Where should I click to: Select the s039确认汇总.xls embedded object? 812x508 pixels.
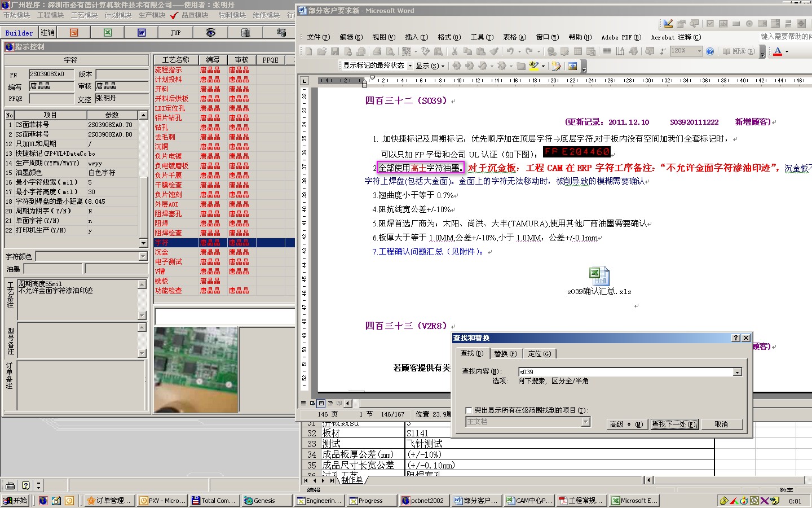(599, 281)
